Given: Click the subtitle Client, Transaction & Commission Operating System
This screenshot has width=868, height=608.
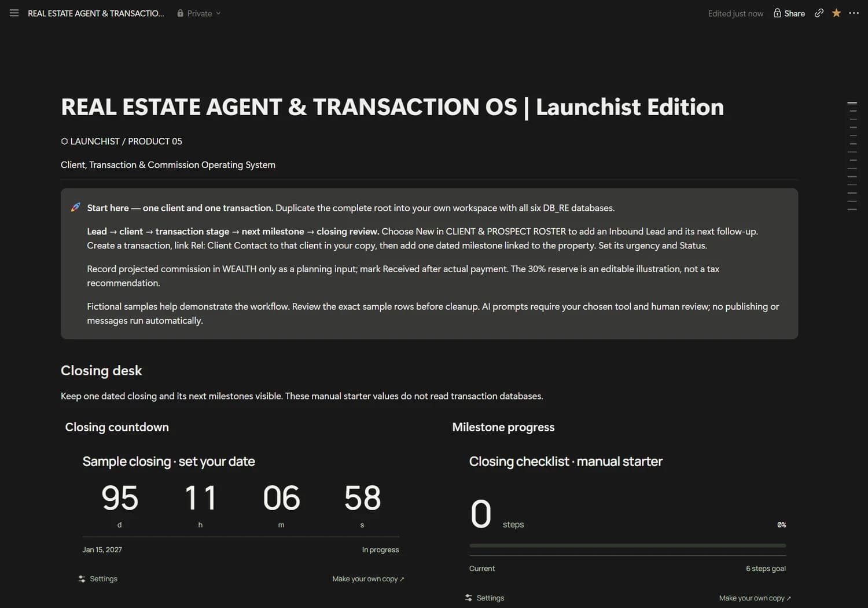Looking at the screenshot, I should [168, 165].
